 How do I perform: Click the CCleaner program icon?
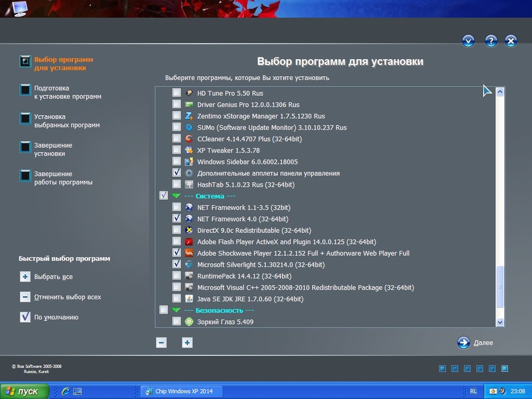(189, 139)
